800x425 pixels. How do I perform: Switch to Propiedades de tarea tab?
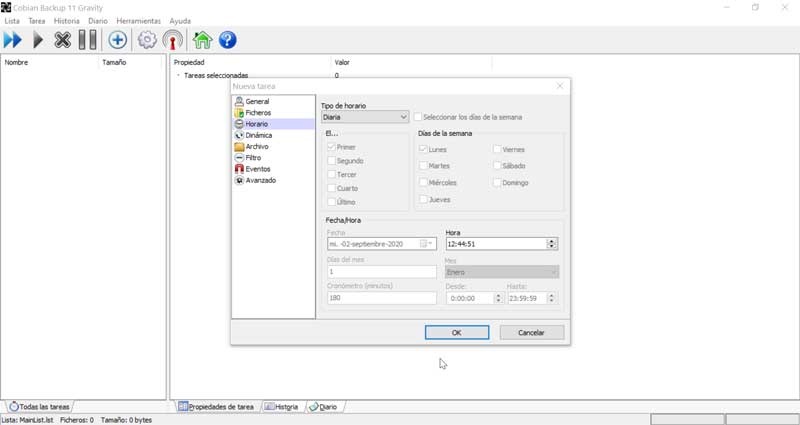[x=216, y=407]
